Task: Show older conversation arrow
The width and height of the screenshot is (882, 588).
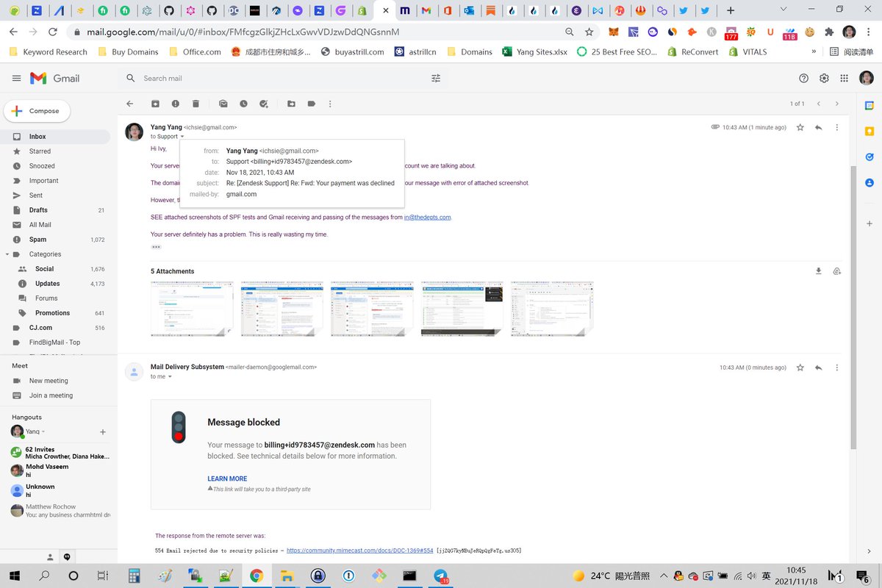Action: [837, 104]
